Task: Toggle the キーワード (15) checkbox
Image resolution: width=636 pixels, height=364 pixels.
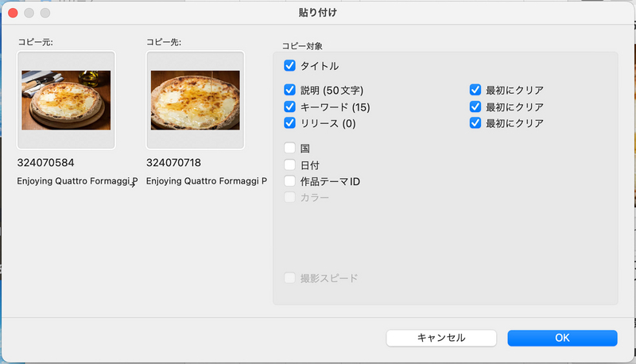Action: pos(289,106)
